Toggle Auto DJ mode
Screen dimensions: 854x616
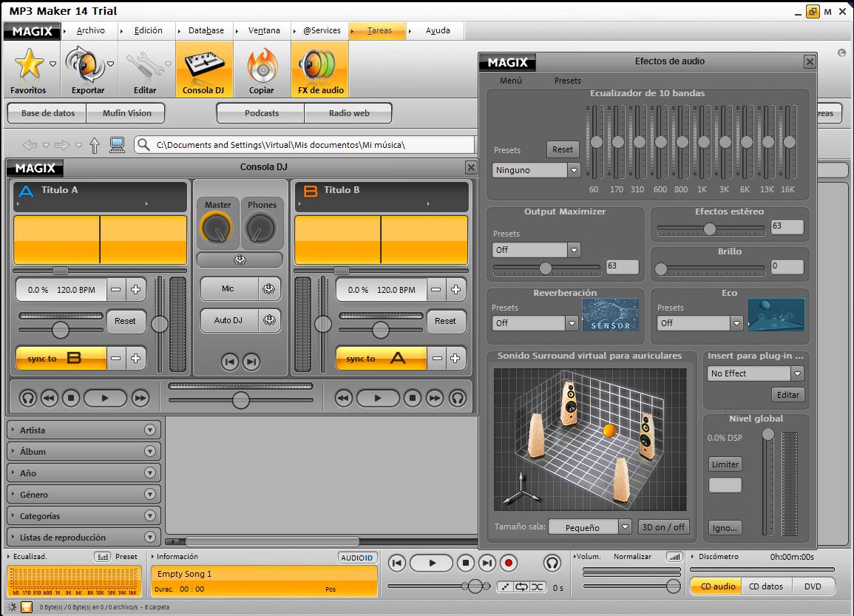coord(228,320)
